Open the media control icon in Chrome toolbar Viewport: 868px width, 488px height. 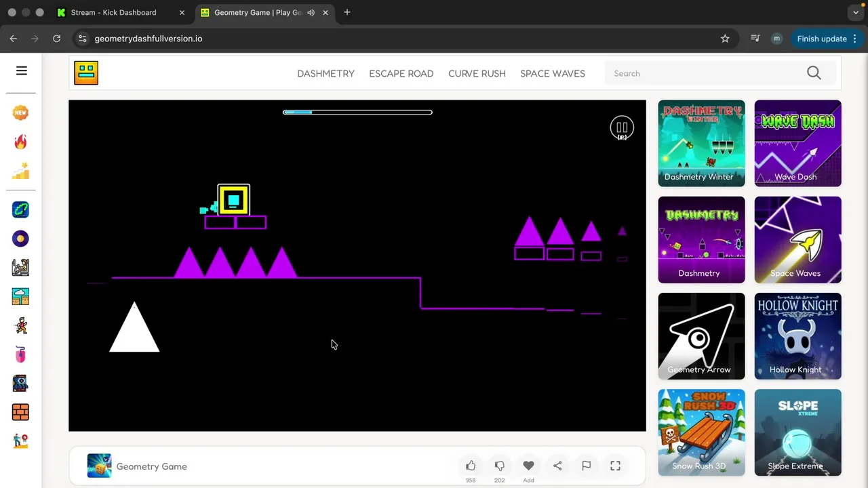point(755,39)
